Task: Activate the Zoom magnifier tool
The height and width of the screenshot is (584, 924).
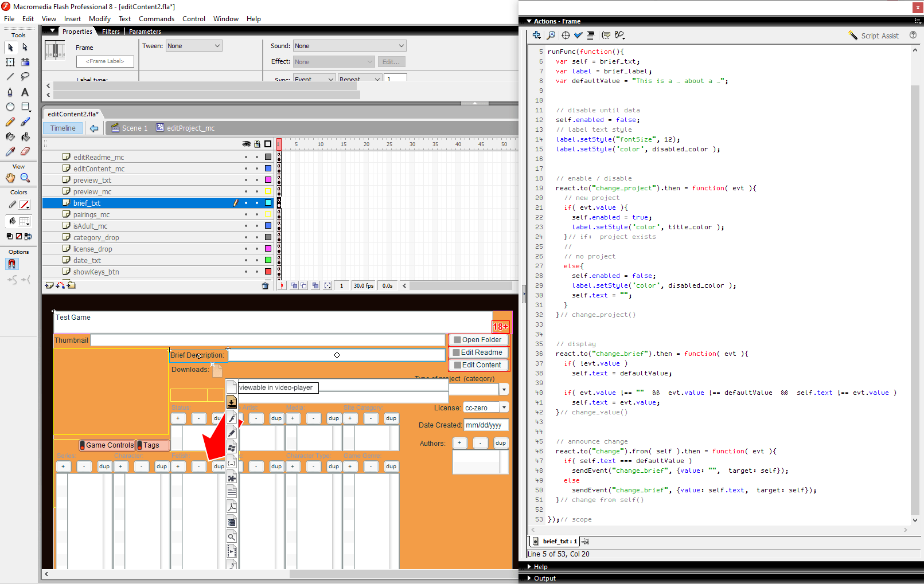Action: tap(25, 178)
